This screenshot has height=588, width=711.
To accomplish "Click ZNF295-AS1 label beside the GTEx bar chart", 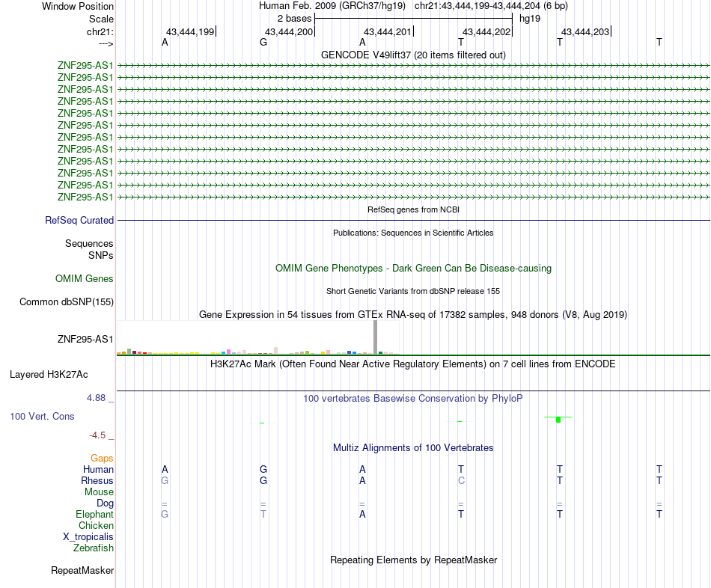I will coord(85,339).
